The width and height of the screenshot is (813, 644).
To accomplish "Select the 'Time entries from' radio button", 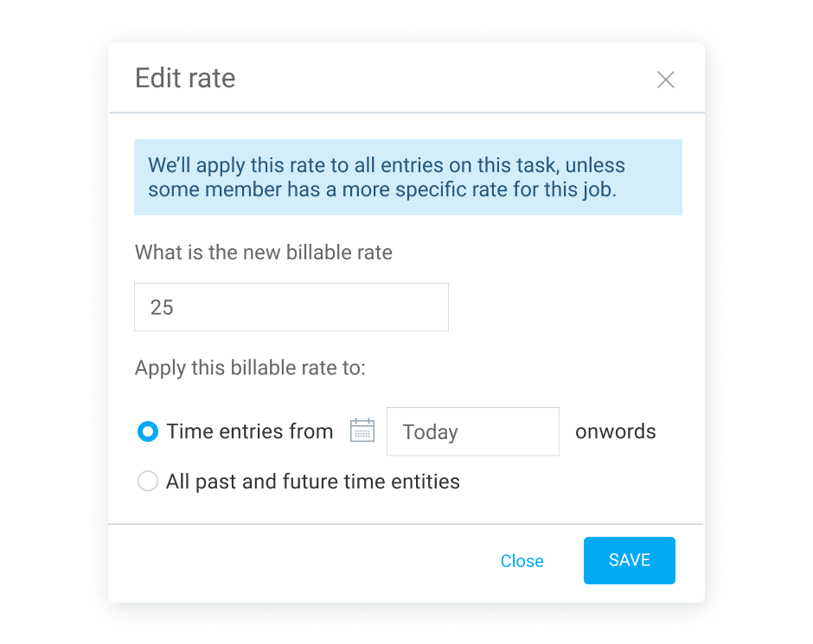I will (148, 431).
